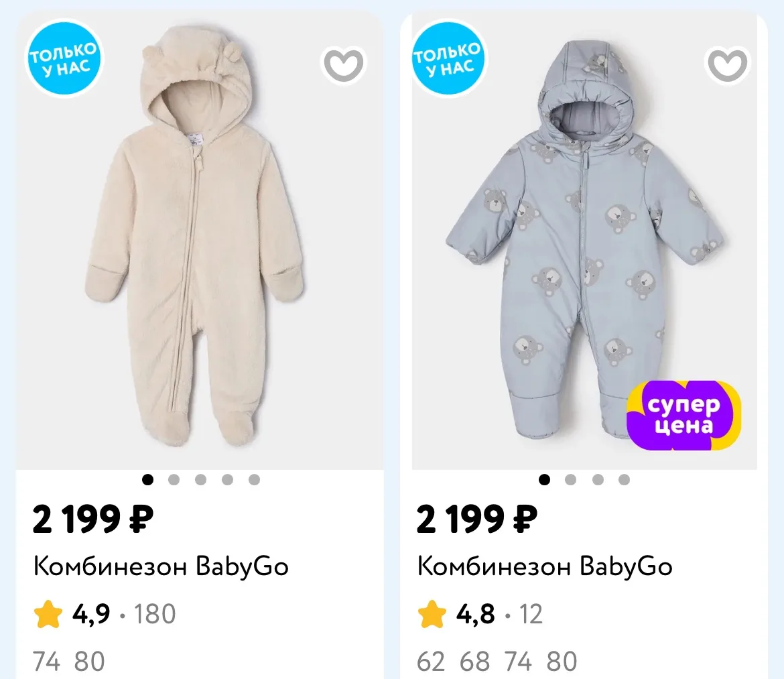Select size 68 on gray jumpsuit
This screenshot has width=784, height=679.
pos(474,662)
